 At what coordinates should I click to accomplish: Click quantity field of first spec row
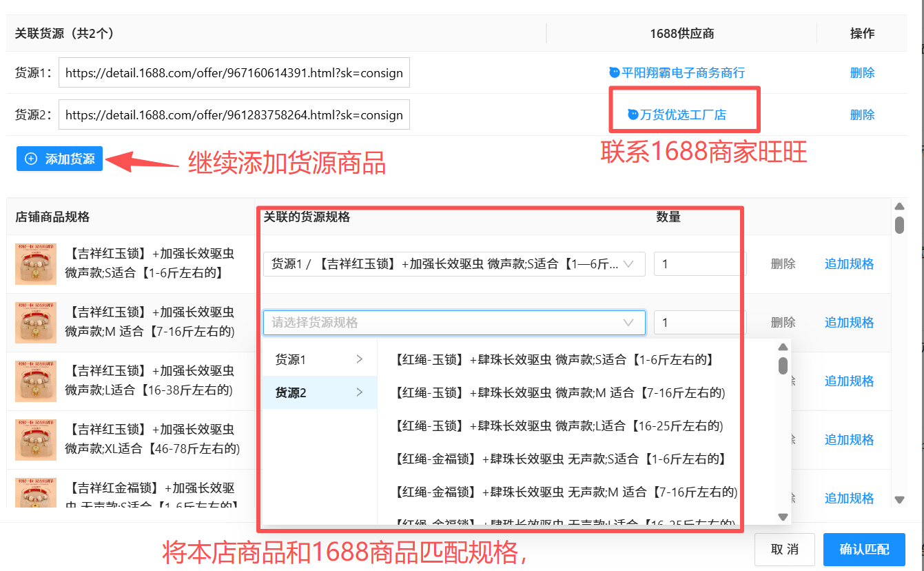click(699, 264)
